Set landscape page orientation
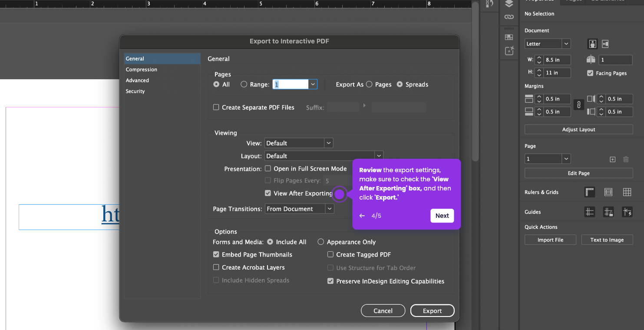This screenshot has width=644, height=330. [605, 44]
